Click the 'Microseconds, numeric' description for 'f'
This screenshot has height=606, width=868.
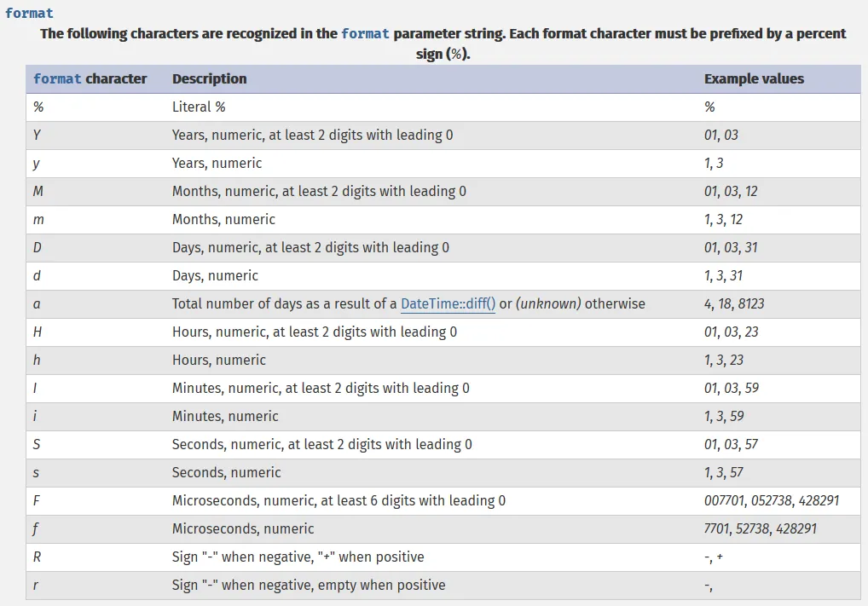(x=243, y=528)
